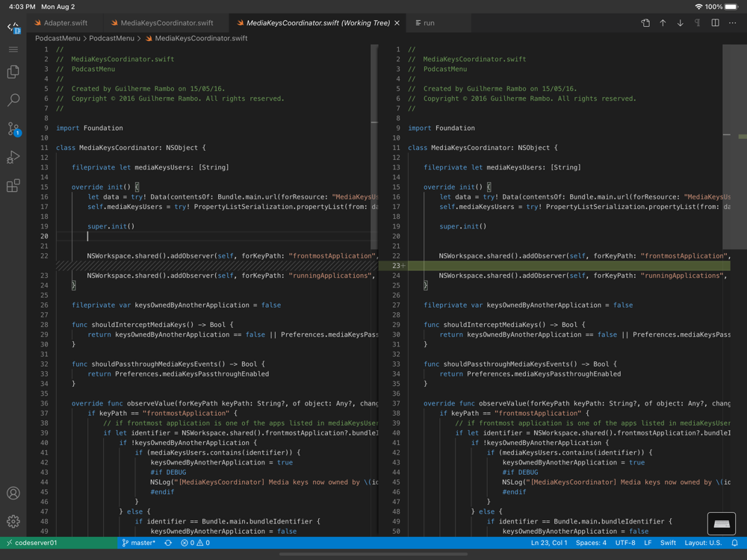Open the Manage gear settings menu
This screenshot has width=747, height=560.
[x=13, y=521]
